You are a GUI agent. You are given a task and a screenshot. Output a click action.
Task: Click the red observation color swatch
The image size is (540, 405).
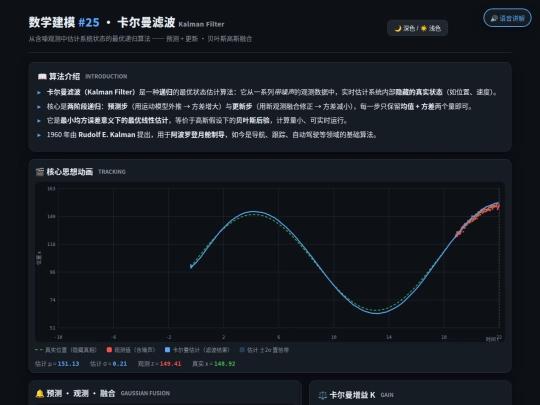[109, 350]
